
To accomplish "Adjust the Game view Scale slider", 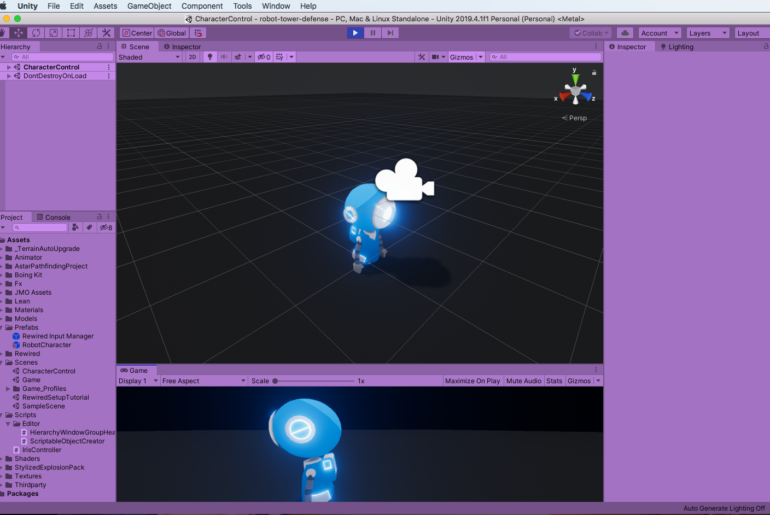I will point(312,381).
